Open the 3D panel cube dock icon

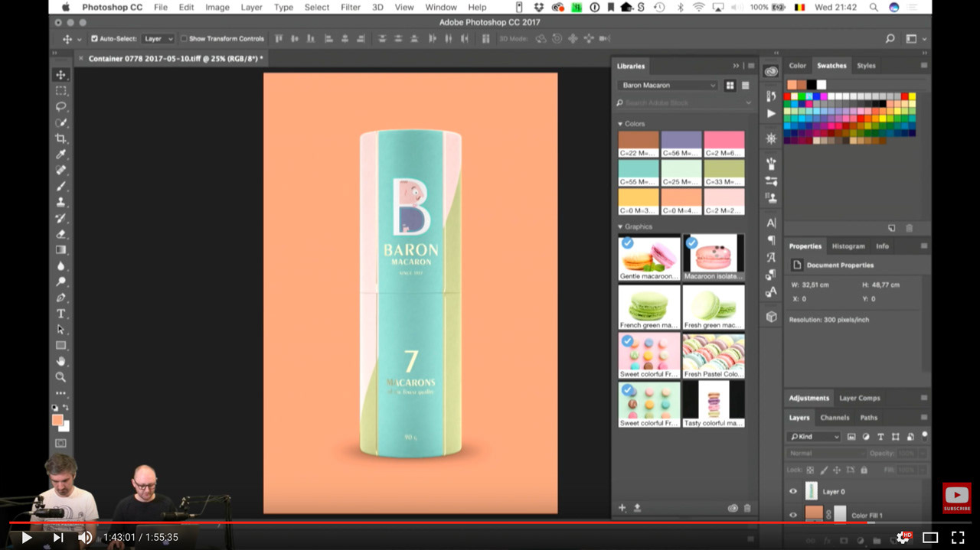[x=771, y=317]
